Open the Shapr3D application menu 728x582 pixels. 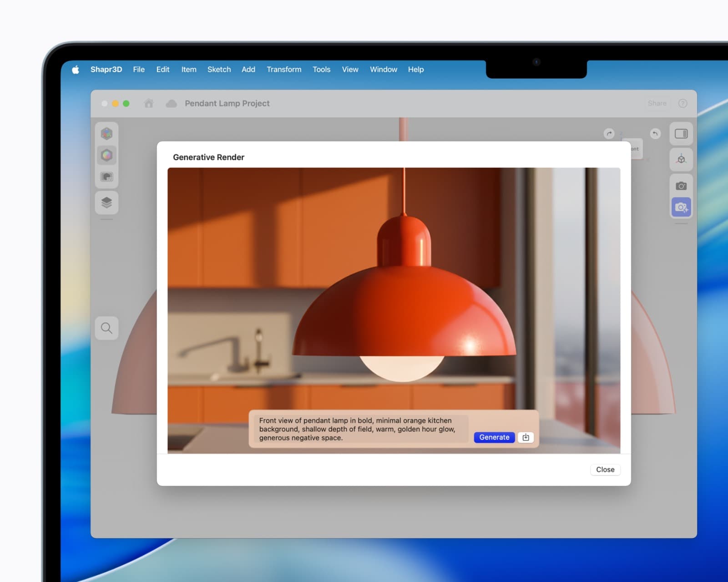point(106,69)
